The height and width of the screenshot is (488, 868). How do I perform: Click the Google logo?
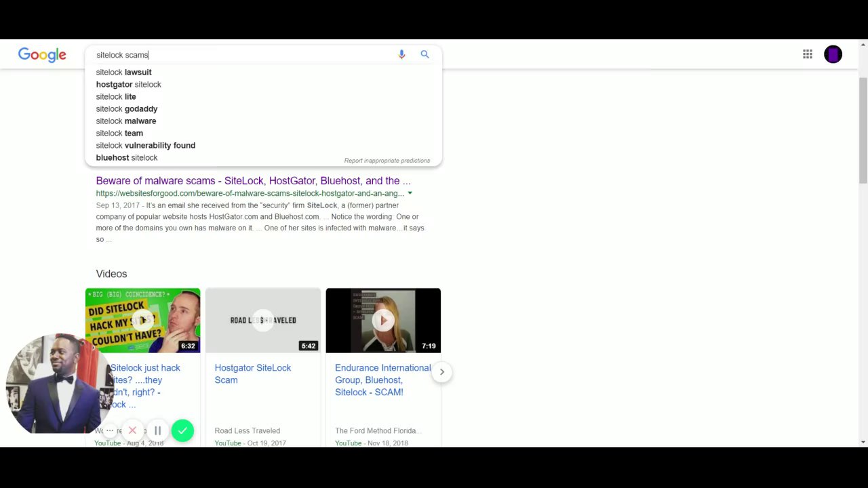click(42, 55)
